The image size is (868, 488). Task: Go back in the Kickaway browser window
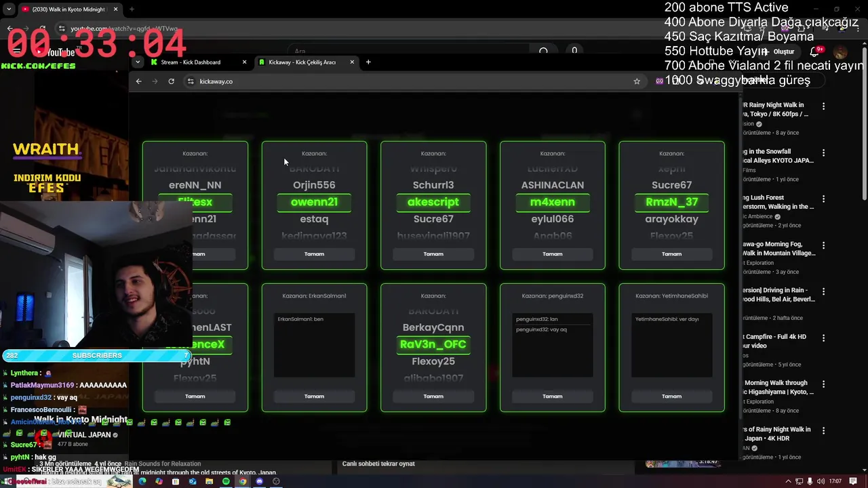(x=138, y=81)
